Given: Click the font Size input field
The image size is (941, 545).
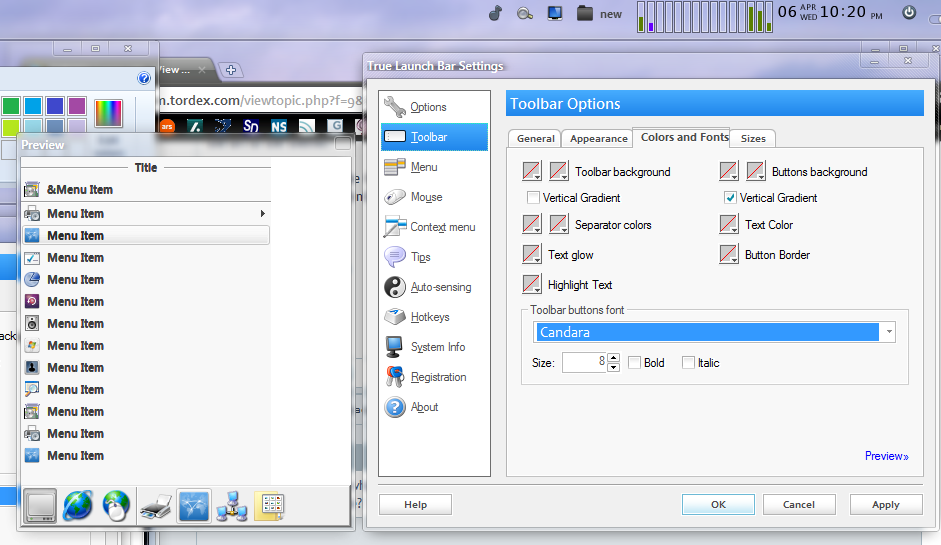Looking at the screenshot, I should [584, 363].
